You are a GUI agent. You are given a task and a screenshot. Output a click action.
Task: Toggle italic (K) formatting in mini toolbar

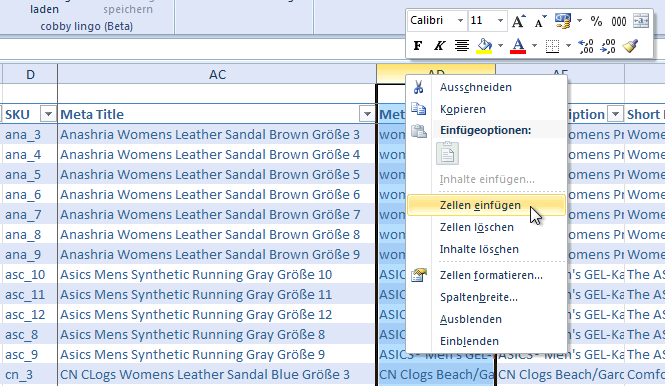click(440, 45)
